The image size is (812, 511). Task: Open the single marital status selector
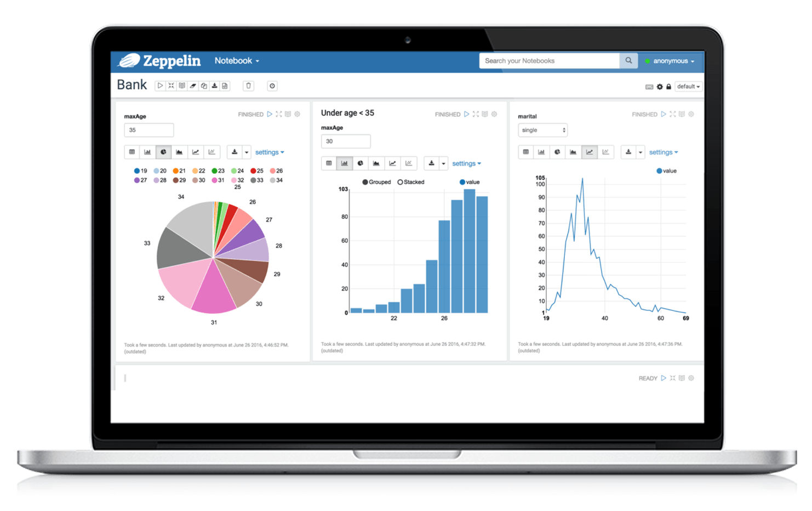(542, 130)
